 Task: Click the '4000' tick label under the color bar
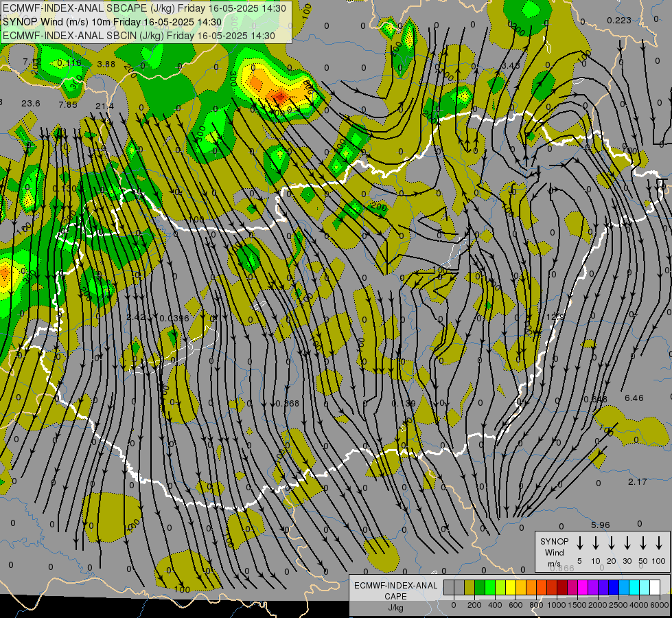639,605
